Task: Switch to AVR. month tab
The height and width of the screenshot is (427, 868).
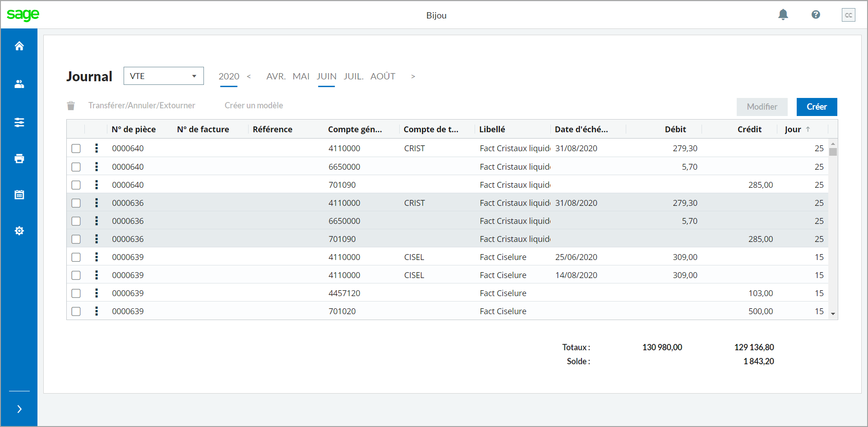Action: [276, 76]
